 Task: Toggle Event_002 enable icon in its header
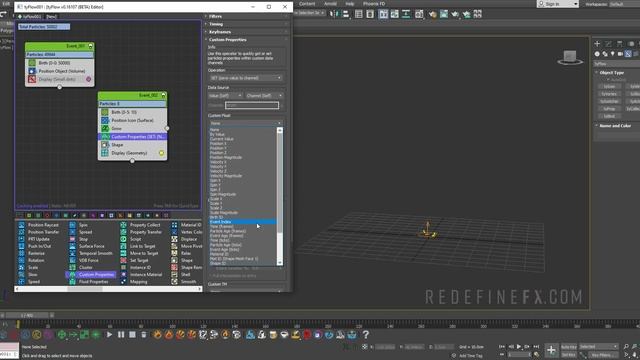click(163, 95)
